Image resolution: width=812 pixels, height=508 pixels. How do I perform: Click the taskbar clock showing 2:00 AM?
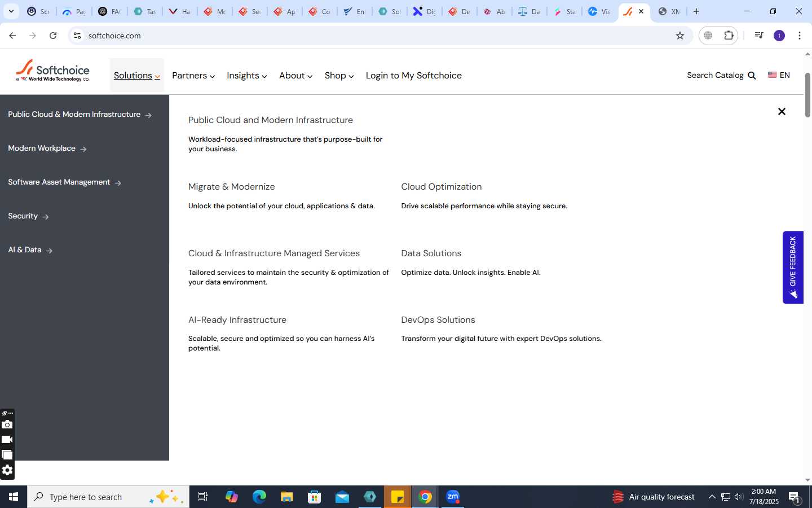coord(764,497)
